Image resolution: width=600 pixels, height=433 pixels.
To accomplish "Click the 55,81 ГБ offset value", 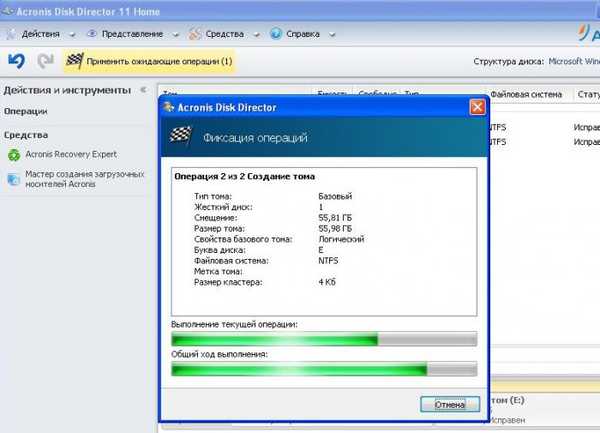I will pos(335,218).
